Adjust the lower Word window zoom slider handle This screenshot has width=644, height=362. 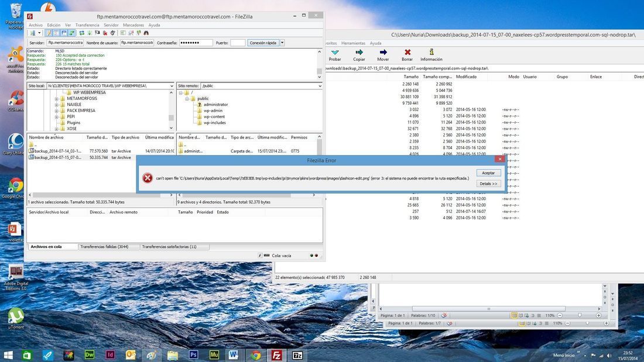click(x=587, y=323)
